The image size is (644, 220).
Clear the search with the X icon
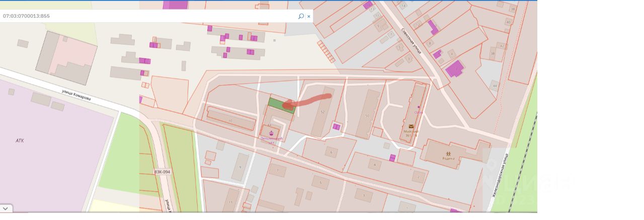tap(309, 16)
